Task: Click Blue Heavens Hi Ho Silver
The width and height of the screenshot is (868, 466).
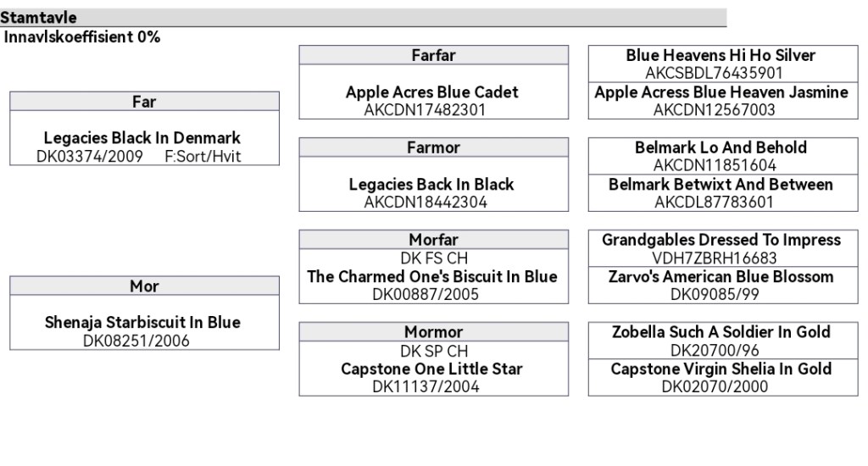Action: (720, 55)
